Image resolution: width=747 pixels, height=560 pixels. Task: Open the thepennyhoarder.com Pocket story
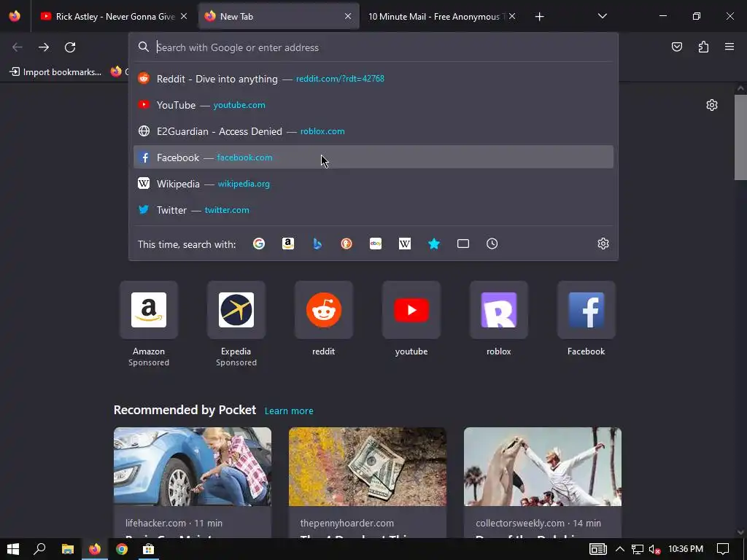pyautogui.click(x=368, y=483)
